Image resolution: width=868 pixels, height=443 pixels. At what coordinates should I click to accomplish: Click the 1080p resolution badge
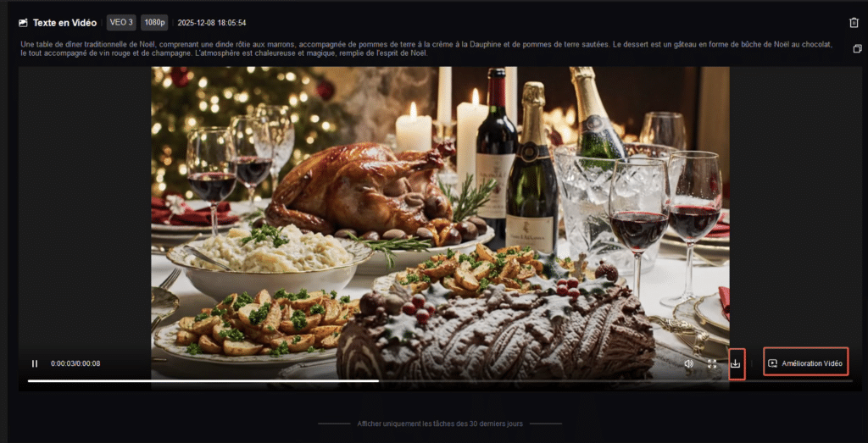[154, 23]
